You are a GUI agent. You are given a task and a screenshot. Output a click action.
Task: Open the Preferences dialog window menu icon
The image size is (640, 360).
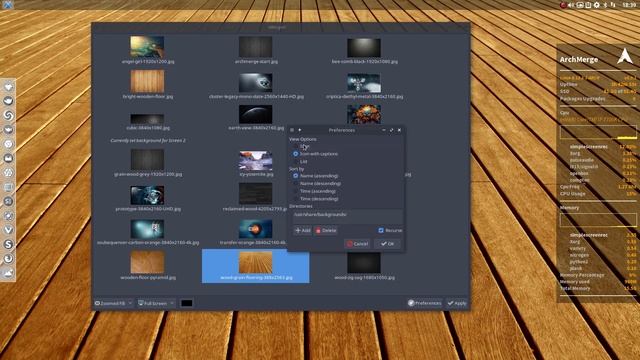pos(292,130)
